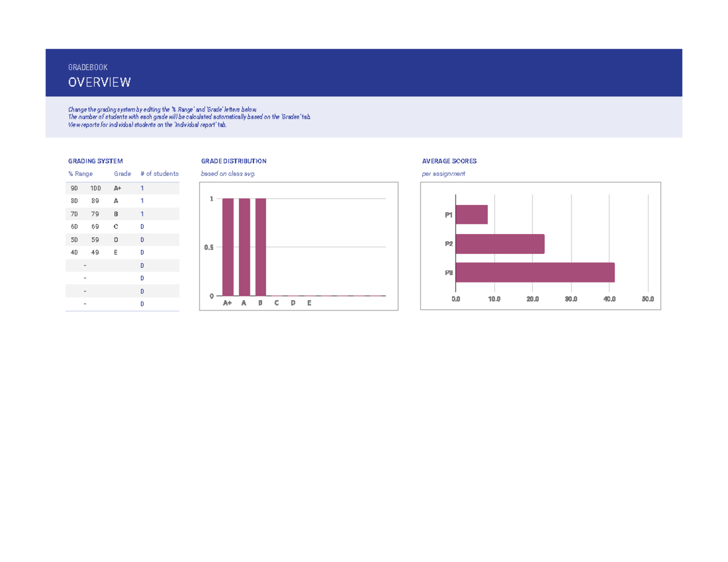The image size is (728, 562).
Task: Select the B grade cell in the table
Action: [116, 214]
